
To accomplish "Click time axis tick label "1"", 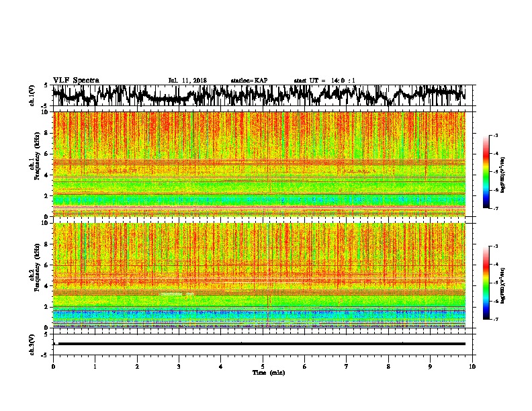I will coord(95,366).
